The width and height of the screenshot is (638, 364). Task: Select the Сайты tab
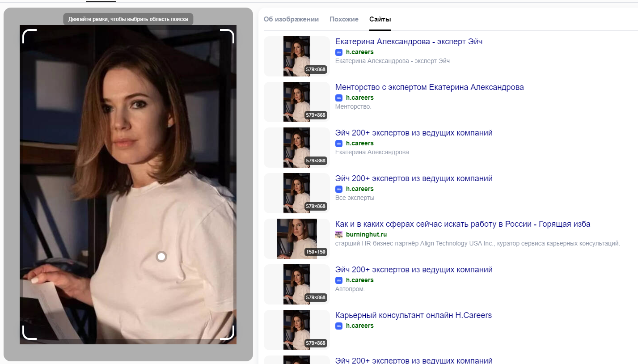[380, 19]
